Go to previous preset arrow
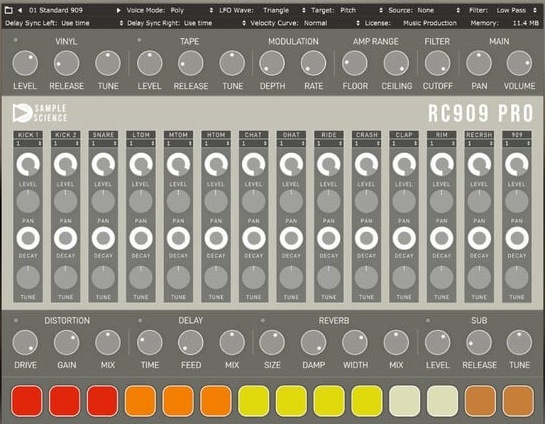This screenshot has width=545, height=424. click(20, 10)
